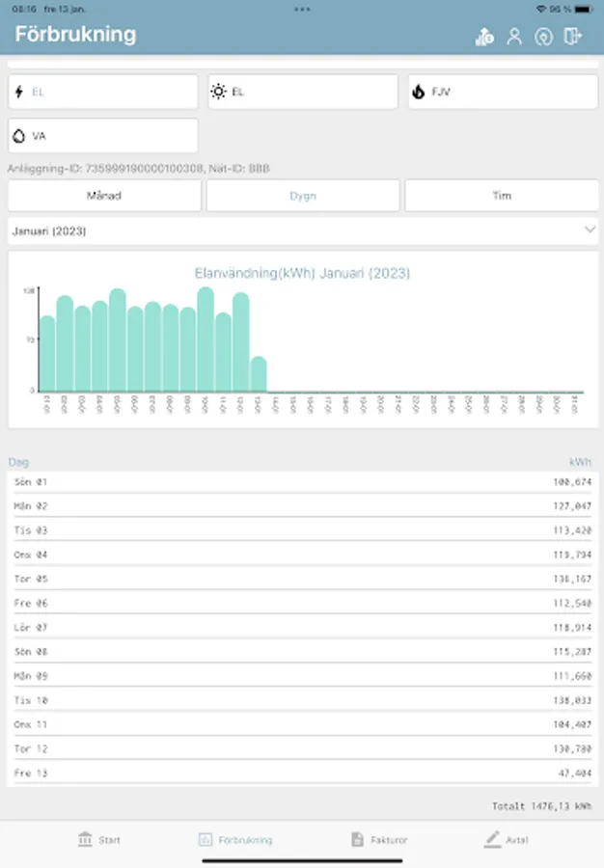
Task: Click the dropdown chevron arrow beside Januari
Action: (x=590, y=230)
